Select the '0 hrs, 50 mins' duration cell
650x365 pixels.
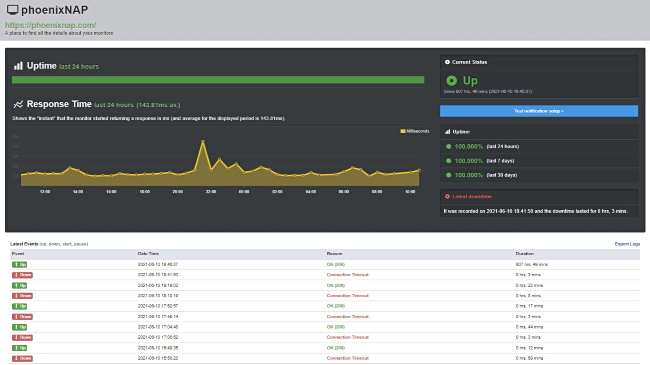tap(529, 358)
